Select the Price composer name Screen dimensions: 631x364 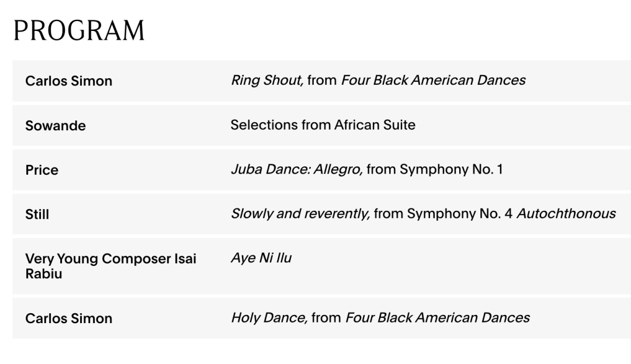click(42, 170)
